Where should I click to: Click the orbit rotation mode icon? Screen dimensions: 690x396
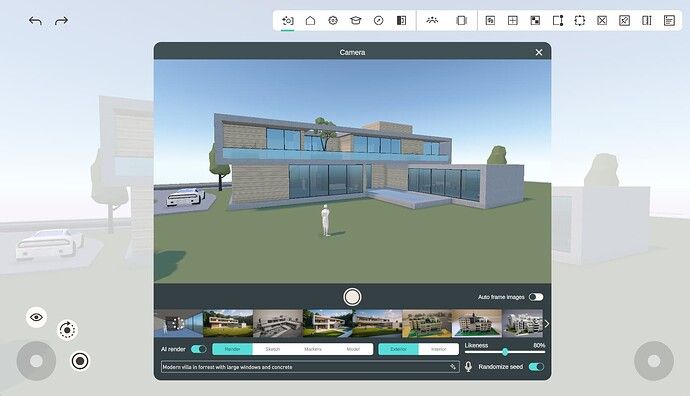(x=67, y=330)
